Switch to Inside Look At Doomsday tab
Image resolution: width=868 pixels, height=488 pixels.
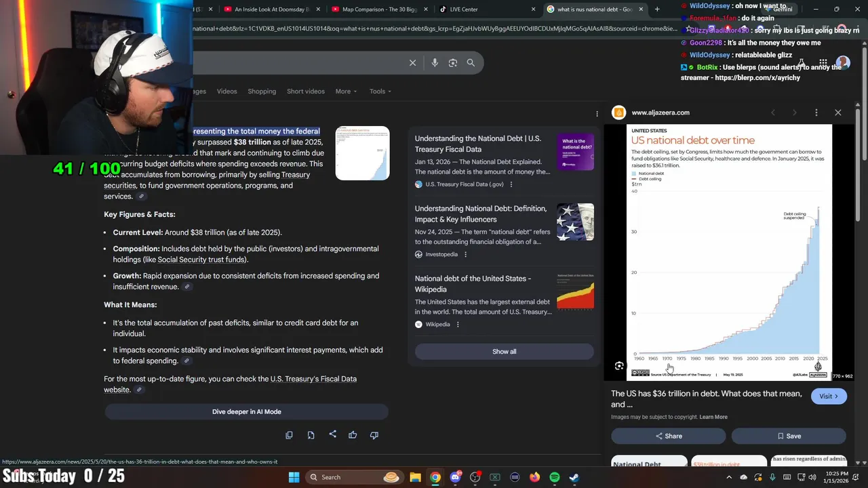click(272, 9)
